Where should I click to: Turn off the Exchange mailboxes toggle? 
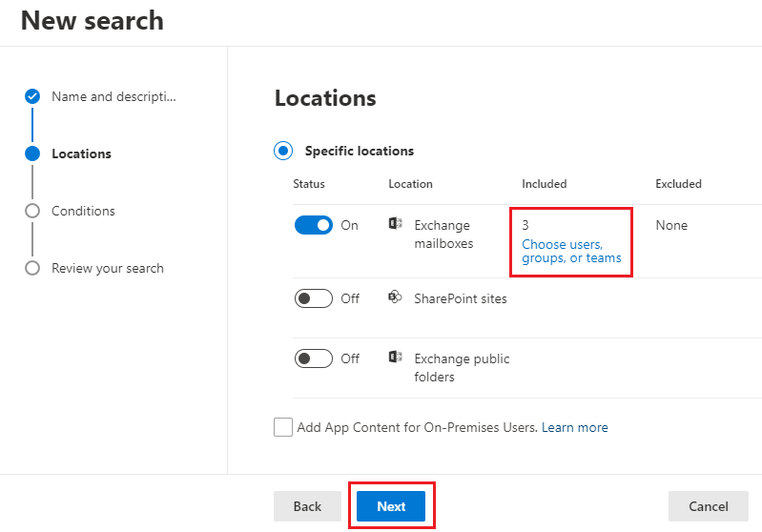[x=313, y=225]
